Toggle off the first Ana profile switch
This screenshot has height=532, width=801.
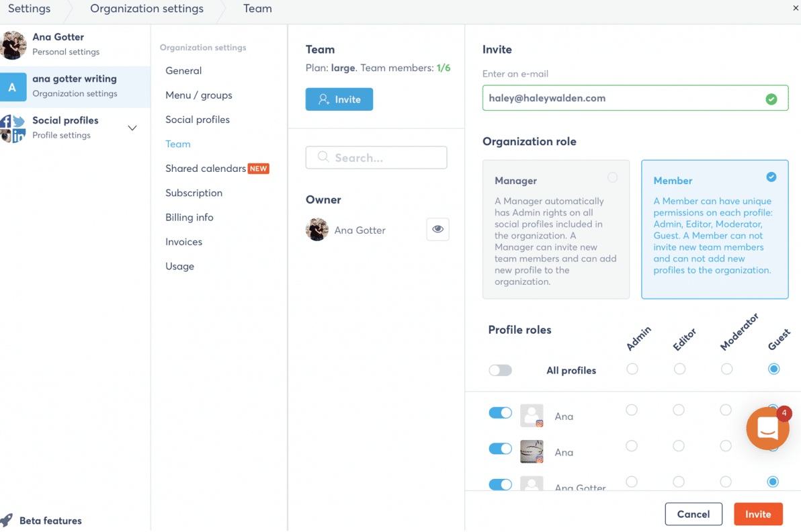tap(500, 412)
